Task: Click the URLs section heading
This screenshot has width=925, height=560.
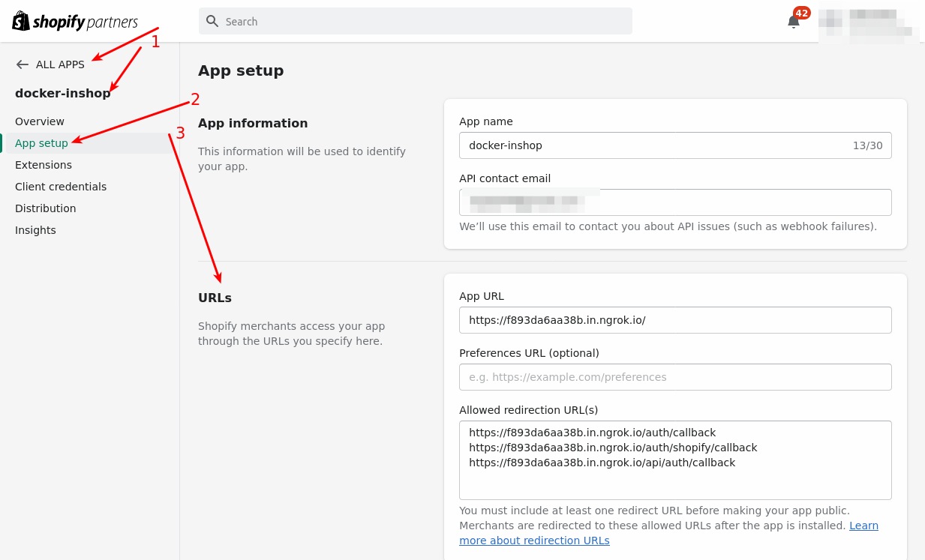Action: click(215, 298)
